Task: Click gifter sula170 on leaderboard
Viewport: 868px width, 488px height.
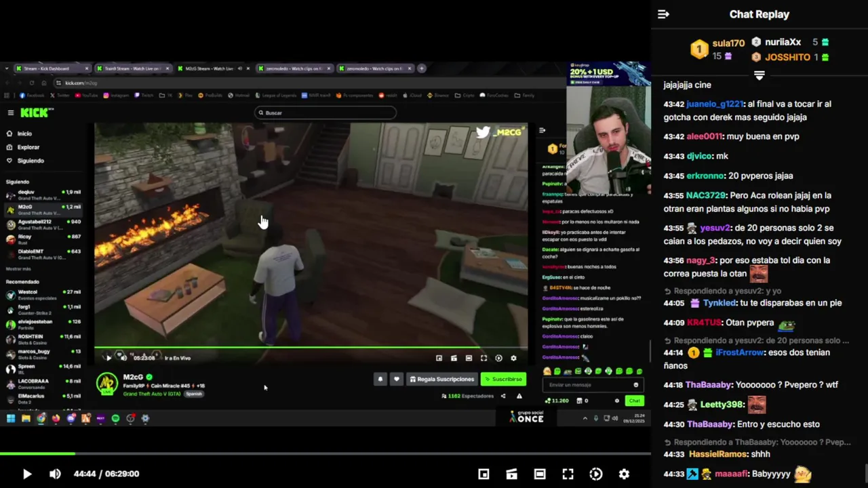Action: pos(728,43)
